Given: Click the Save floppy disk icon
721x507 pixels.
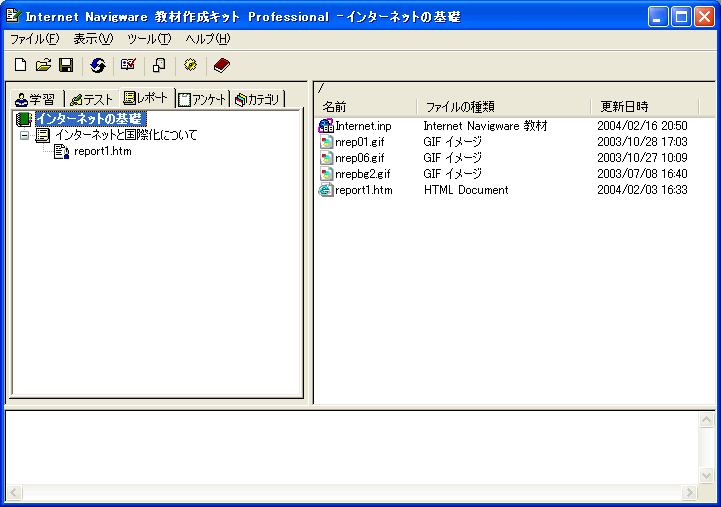Looking at the screenshot, I should (x=66, y=65).
